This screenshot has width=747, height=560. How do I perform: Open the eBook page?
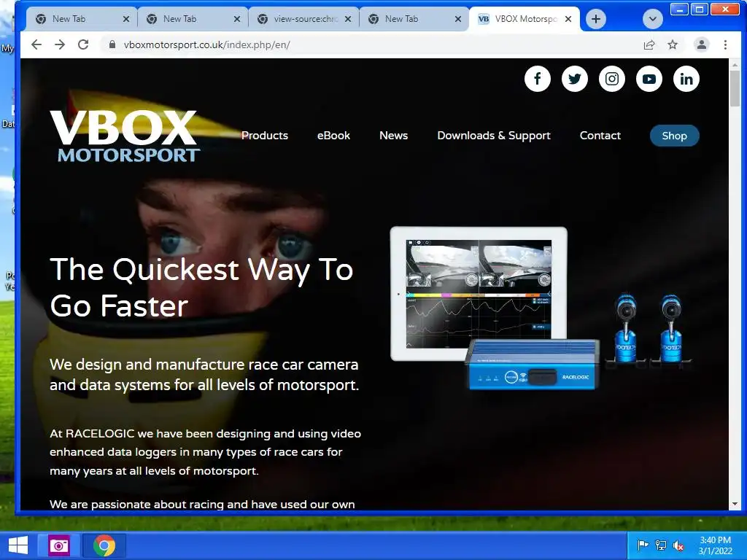pyautogui.click(x=333, y=136)
